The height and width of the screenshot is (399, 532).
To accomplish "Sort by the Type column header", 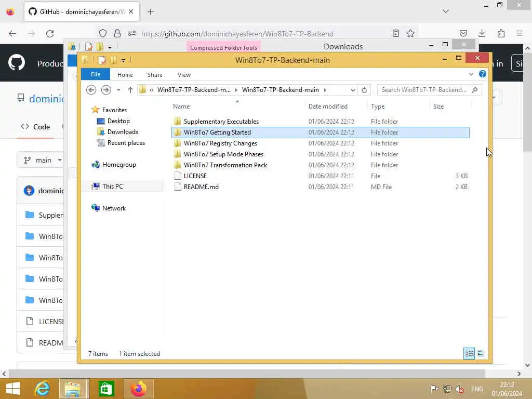I will tap(377, 107).
